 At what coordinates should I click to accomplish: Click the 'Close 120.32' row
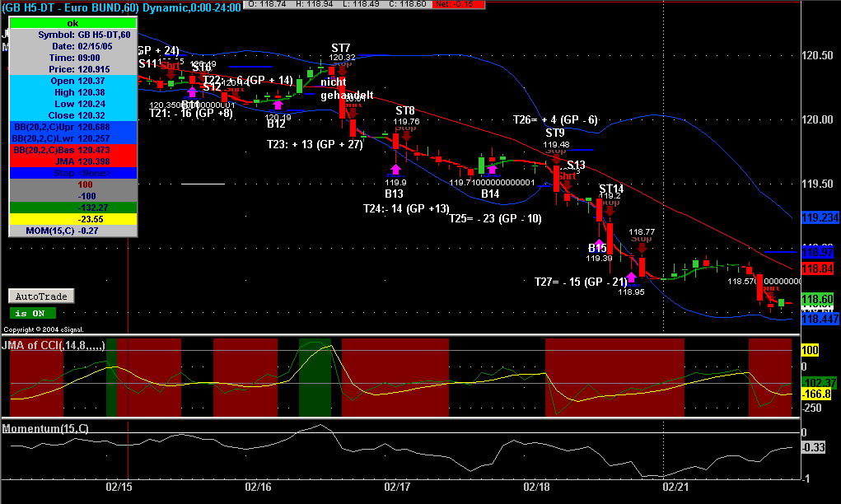coord(73,115)
